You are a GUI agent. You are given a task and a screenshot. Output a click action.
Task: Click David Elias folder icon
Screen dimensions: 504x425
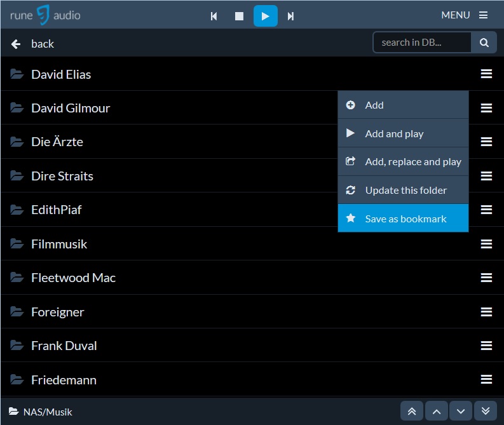pos(17,74)
